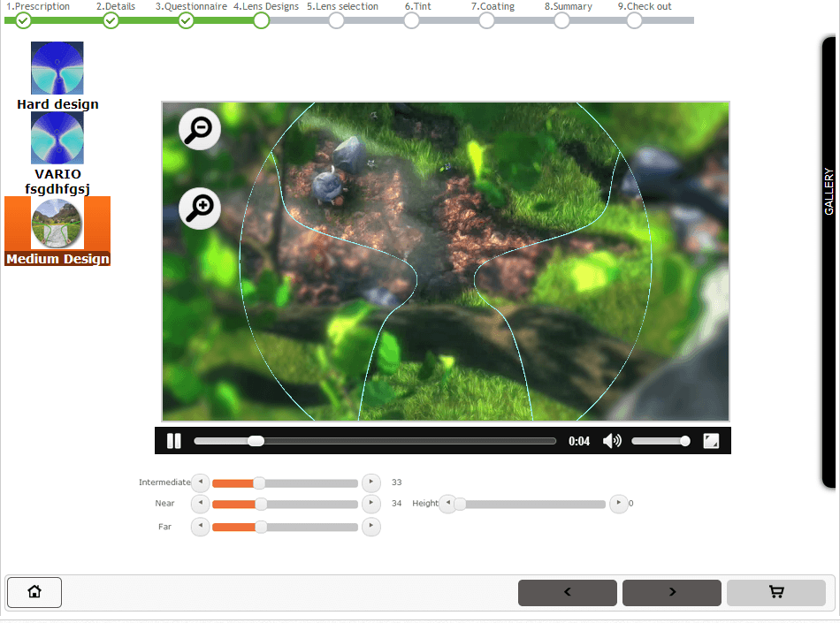Advance to next step with forward arrow
This screenshot has width=840, height=623.
click(671, 592)
